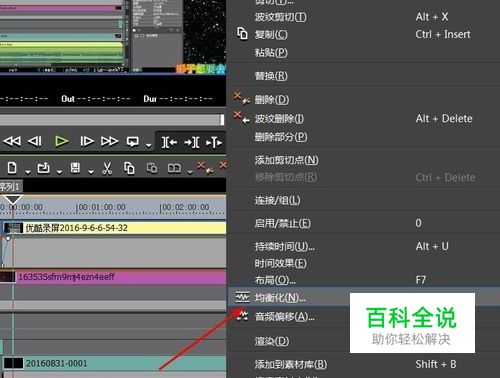Screen dimensions: 500x378
Task: Click the replace clip toolbar icon
Action: (x=174, y=168)
